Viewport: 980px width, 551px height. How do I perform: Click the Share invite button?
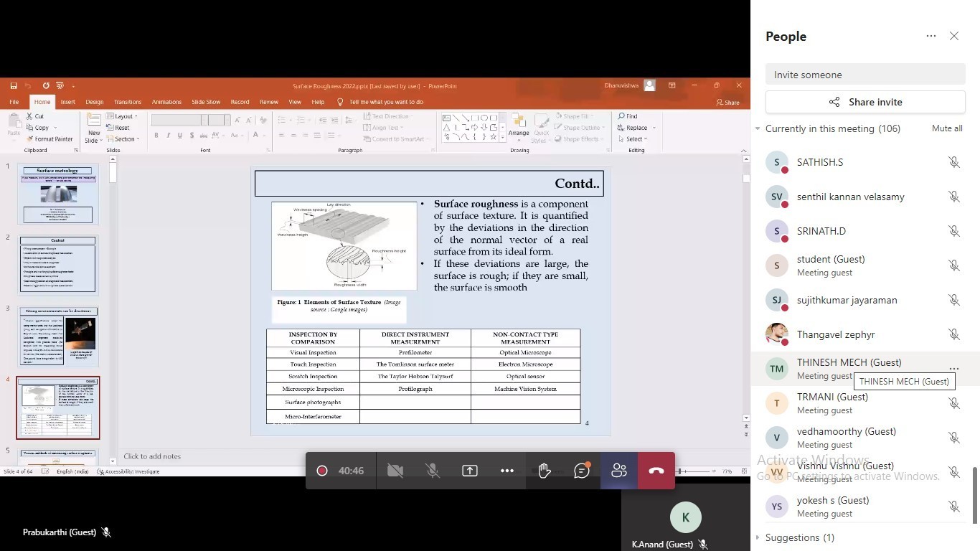pos(865,102)
